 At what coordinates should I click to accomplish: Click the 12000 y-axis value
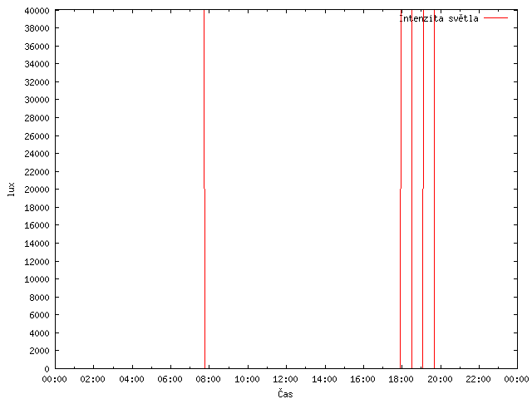coord(37,262)
